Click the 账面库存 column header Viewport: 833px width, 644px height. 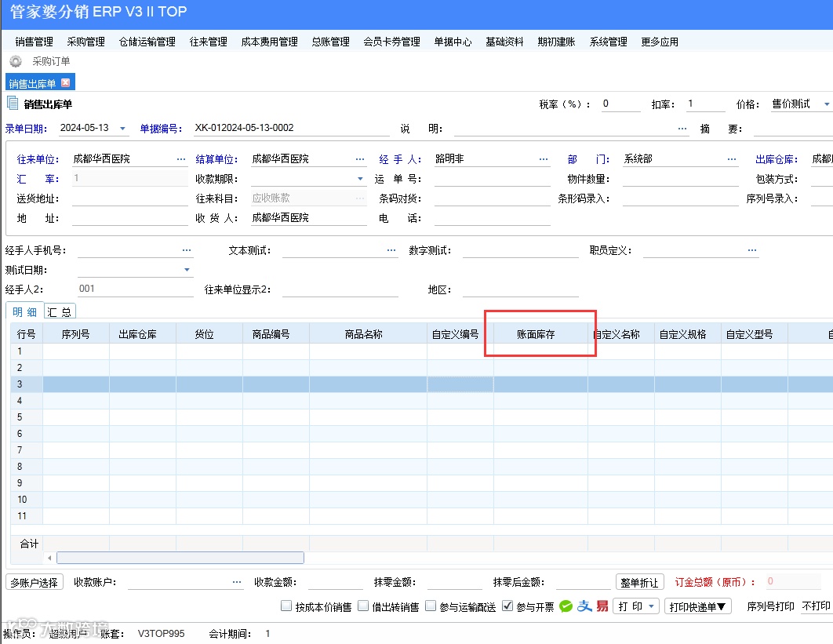pyautogui.click(x=540, y=334)
